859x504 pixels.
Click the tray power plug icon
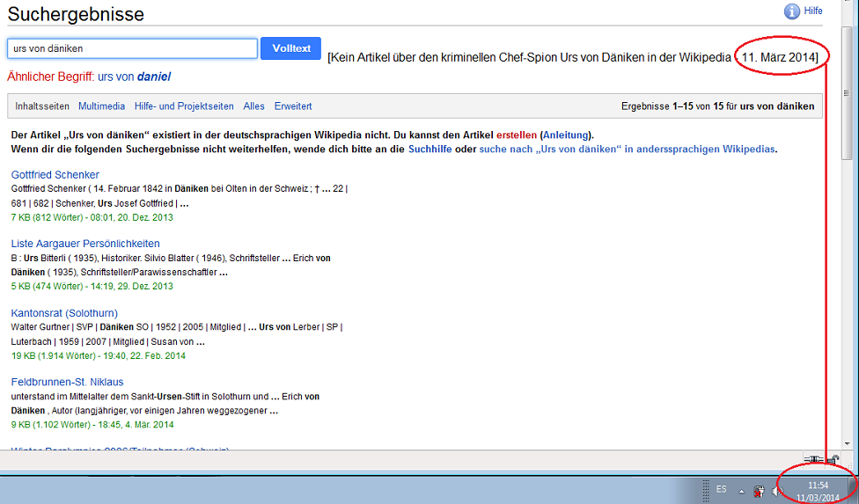759,491
